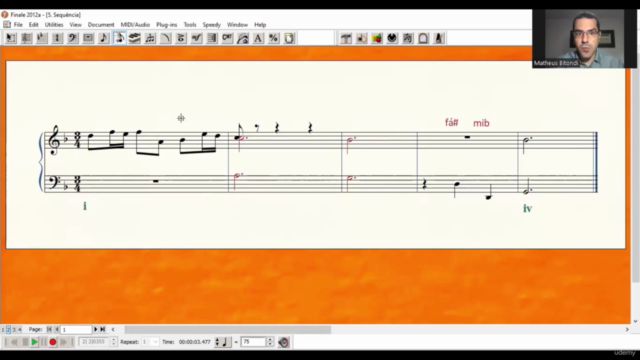
Task: Switch to Layer 3
Action: 14,329
